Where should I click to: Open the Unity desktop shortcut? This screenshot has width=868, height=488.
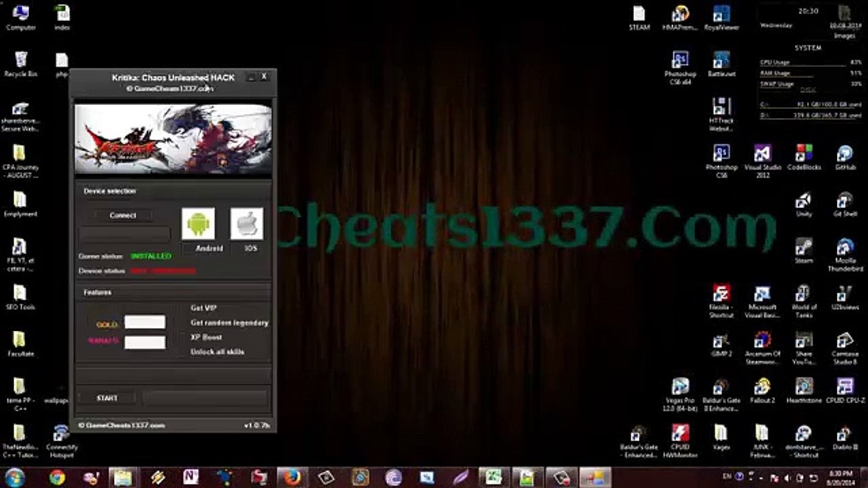coord(804,204)
